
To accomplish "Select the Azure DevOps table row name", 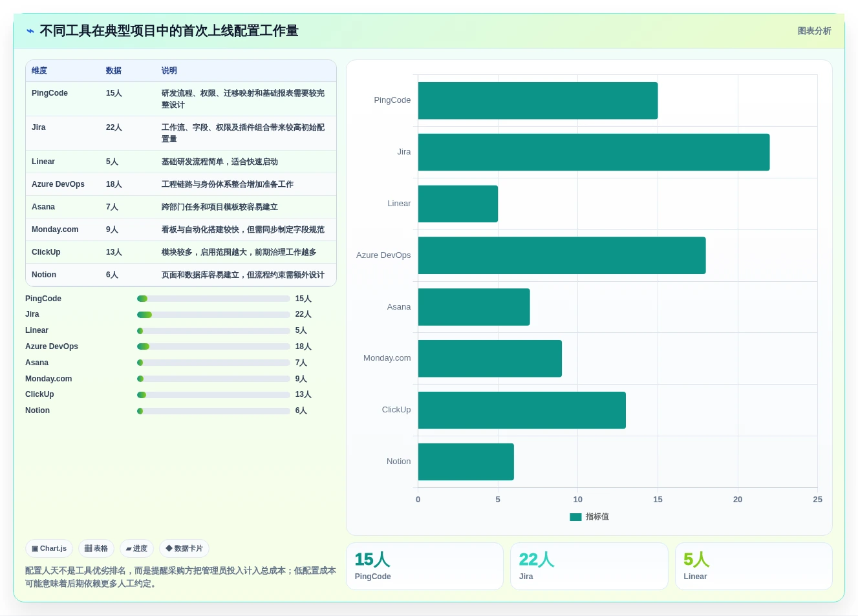I will pyautogui.click(x=58, y=184).
